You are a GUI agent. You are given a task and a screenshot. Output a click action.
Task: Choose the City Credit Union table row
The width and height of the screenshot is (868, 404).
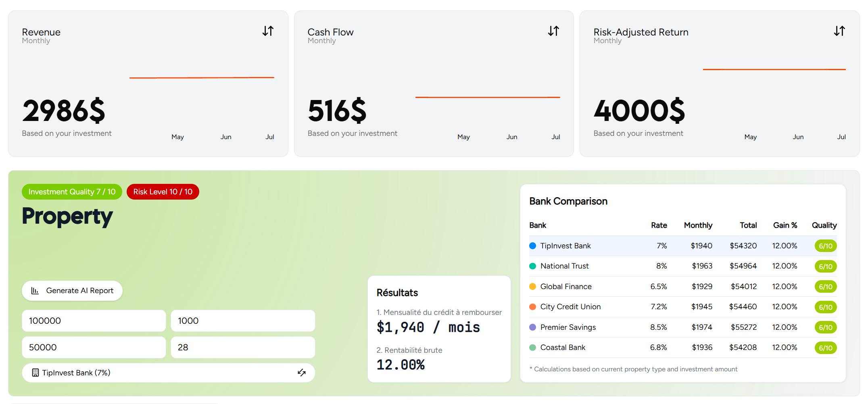682,307
